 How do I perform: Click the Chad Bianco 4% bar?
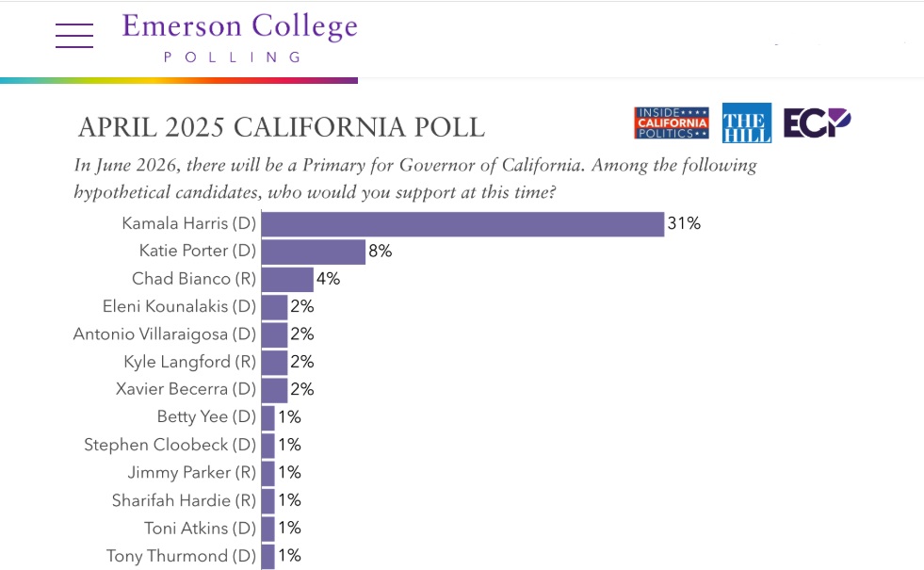pos(287,280)
